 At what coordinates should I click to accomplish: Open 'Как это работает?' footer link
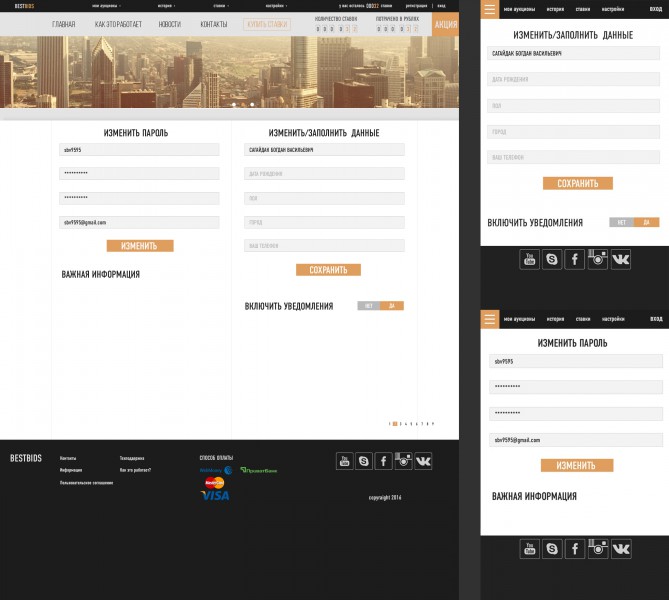(135, 470)
